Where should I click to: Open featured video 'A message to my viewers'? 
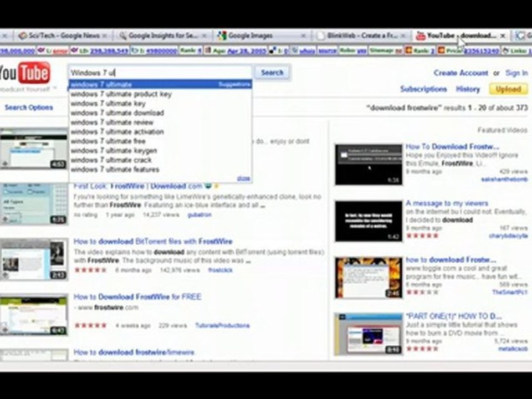coord(447,203)
